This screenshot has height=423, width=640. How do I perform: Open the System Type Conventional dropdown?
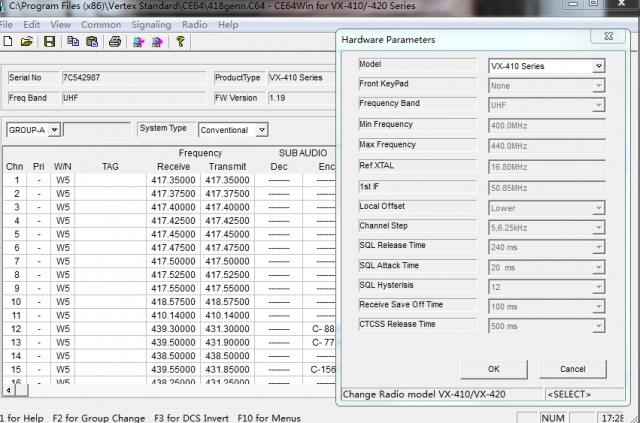click(262, 130)
